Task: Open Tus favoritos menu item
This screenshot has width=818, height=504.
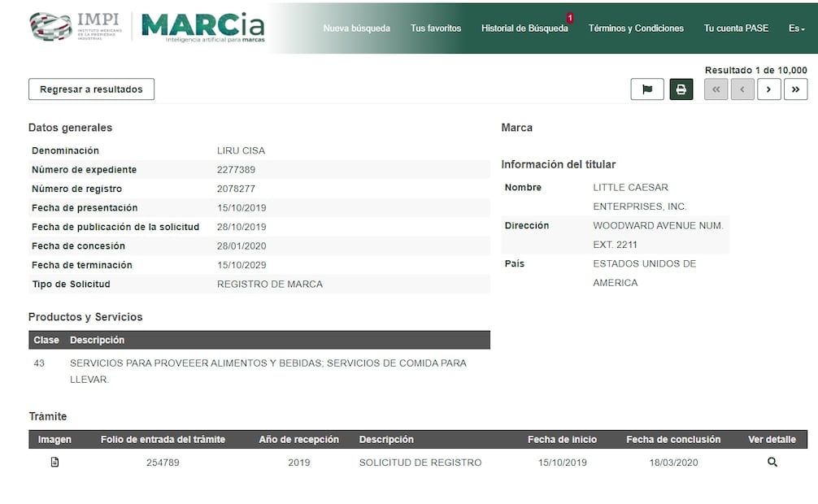Action: pos(436,28)
